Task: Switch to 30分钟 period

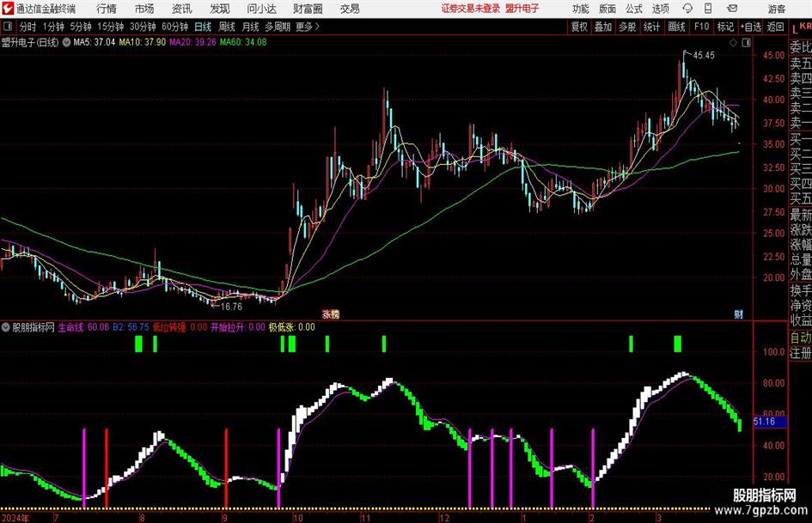Action: coord(143,27)
